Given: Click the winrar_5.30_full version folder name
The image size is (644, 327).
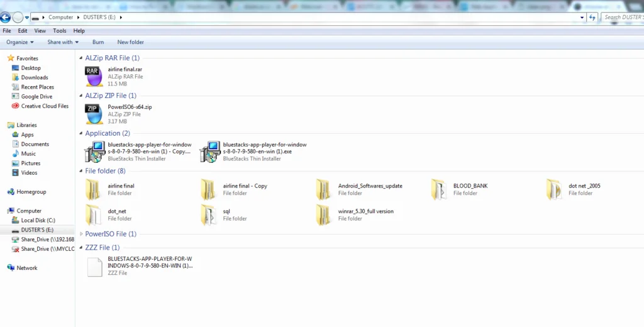Looking at the screenshot, I should pyautogui.click(x=365, y=211).
